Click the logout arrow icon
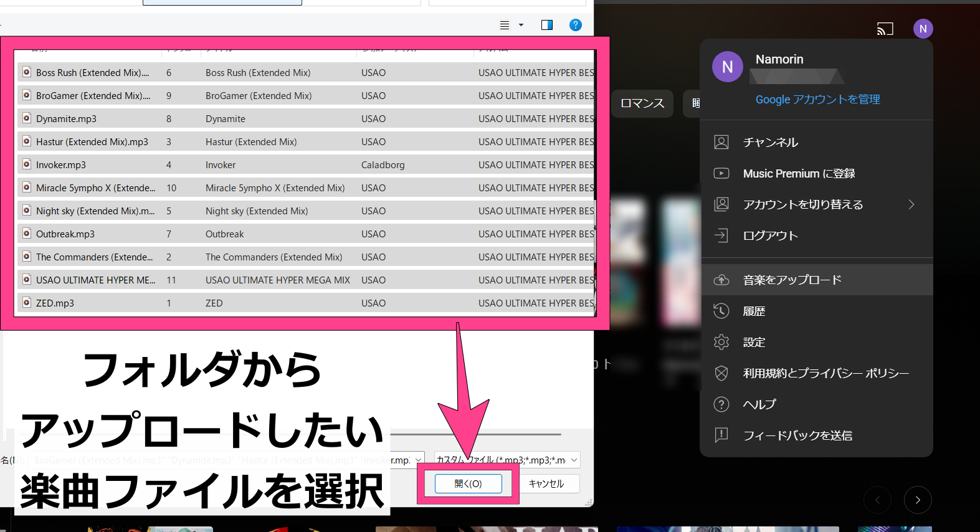 click(721, 235)
